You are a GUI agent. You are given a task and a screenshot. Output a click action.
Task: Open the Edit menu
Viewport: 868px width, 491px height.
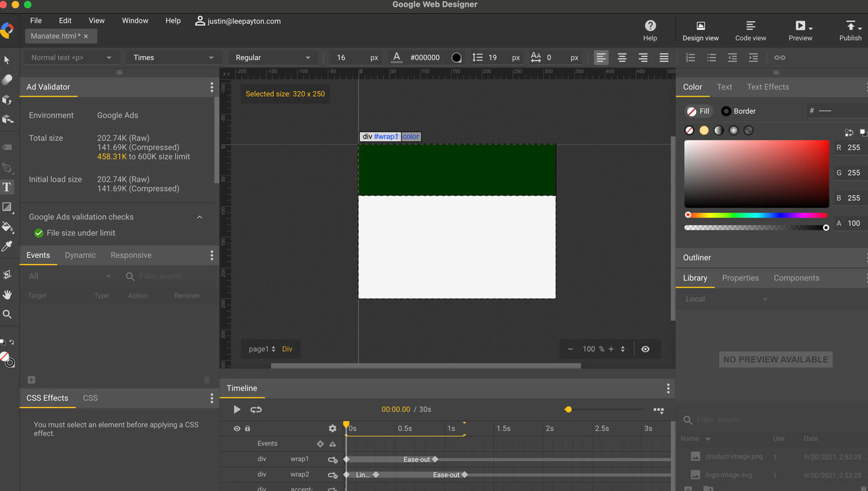(65, 21)
